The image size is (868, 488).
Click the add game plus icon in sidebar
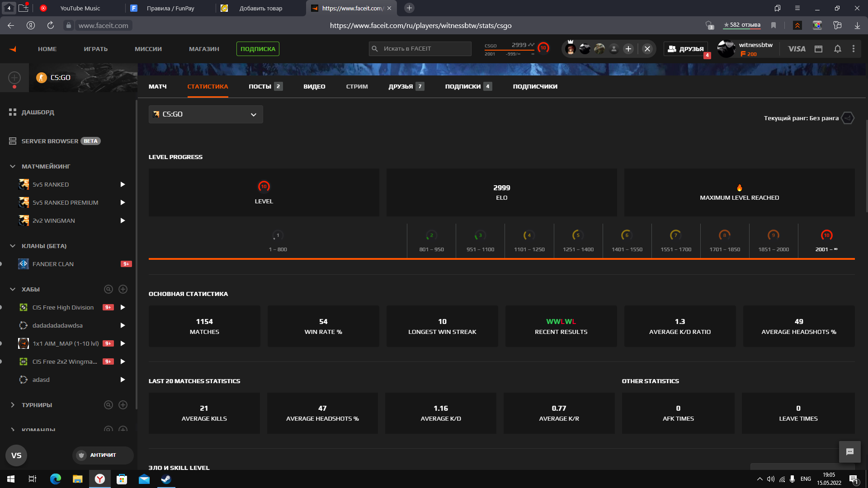click(14, 78)
